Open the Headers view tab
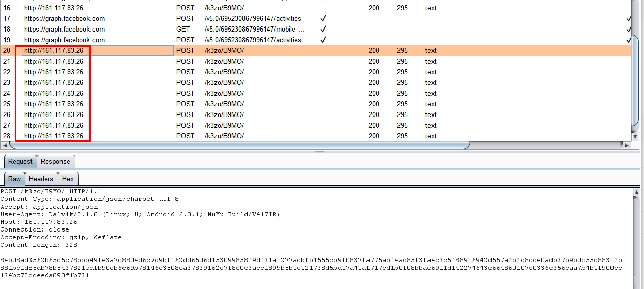This screenshot has width=644, height=289. 41,179
